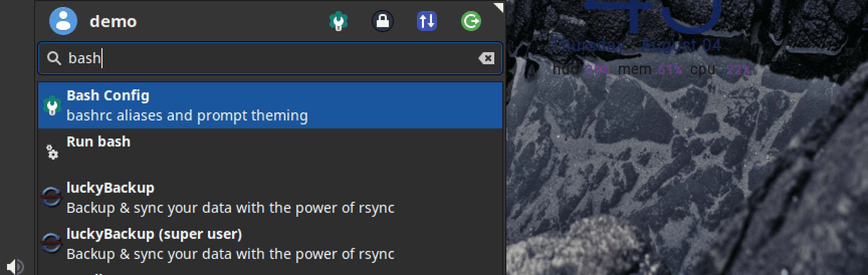The width and height of the screenshot is (868, 275).
Task: Click the demo username label
Action: click(x=113, y=21)
